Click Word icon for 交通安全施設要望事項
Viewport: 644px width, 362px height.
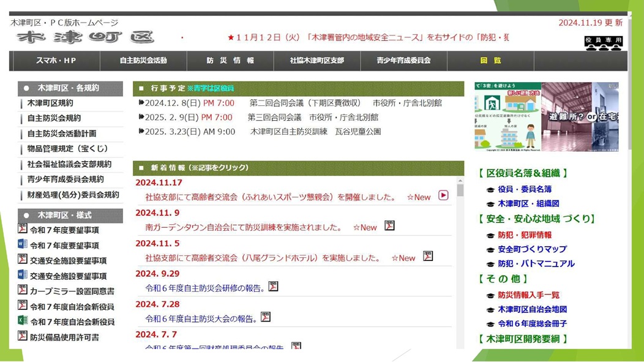23,275
